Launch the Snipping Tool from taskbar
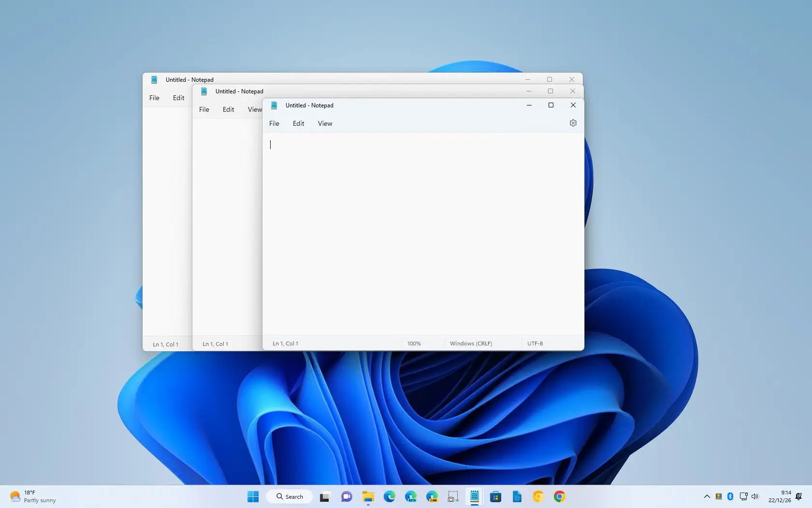The height and width of the screenshot is (508, 812). pos(453,496)
